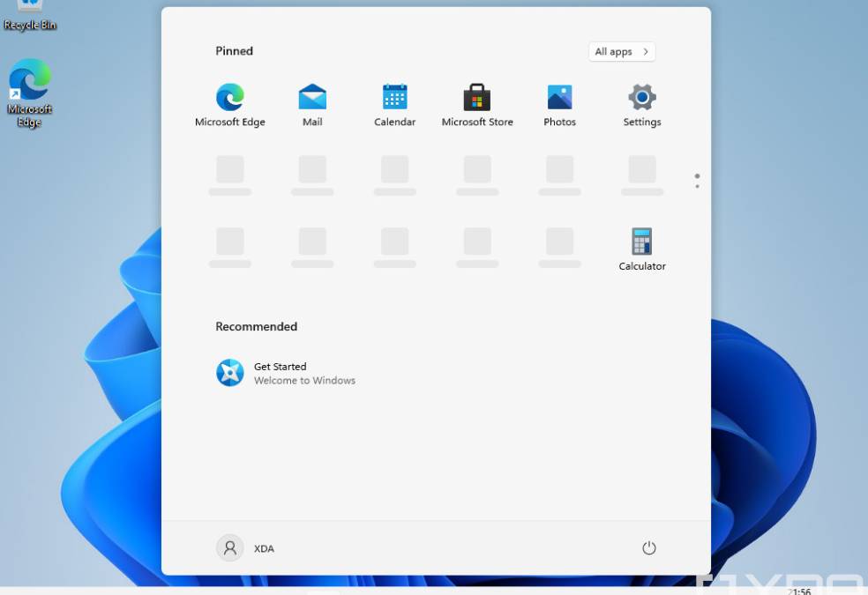Open the Get Started recommended item
Image resolution: width=868 pixels, height=595 pixels.
click(x=286, y=373)
